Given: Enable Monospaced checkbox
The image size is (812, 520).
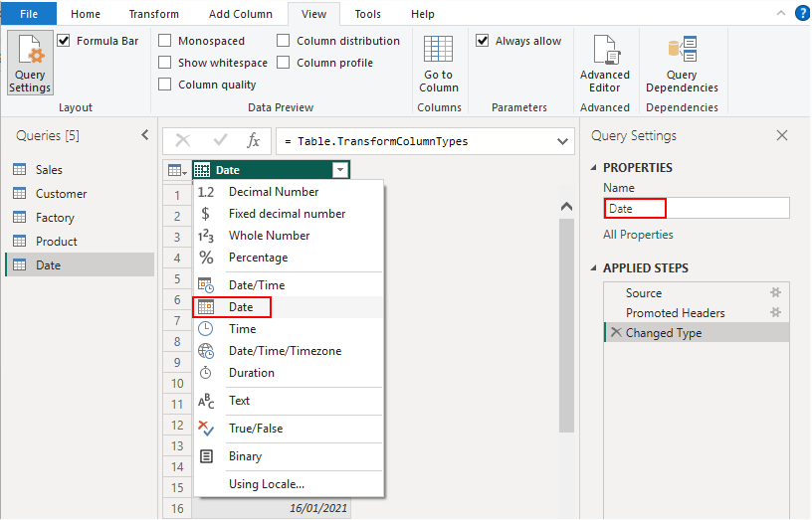Looking at the screenshot, I should point(164,41).
